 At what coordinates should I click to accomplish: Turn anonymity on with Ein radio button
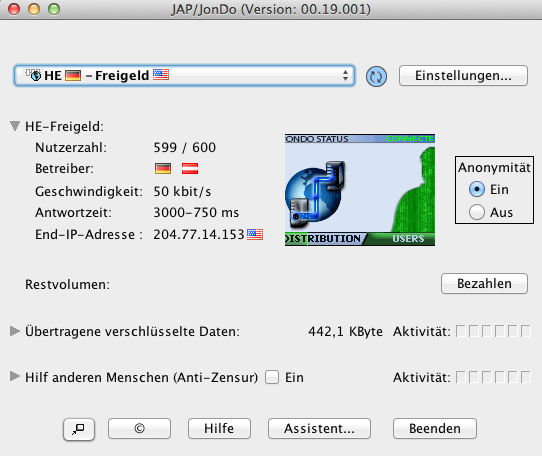(477, 189)
